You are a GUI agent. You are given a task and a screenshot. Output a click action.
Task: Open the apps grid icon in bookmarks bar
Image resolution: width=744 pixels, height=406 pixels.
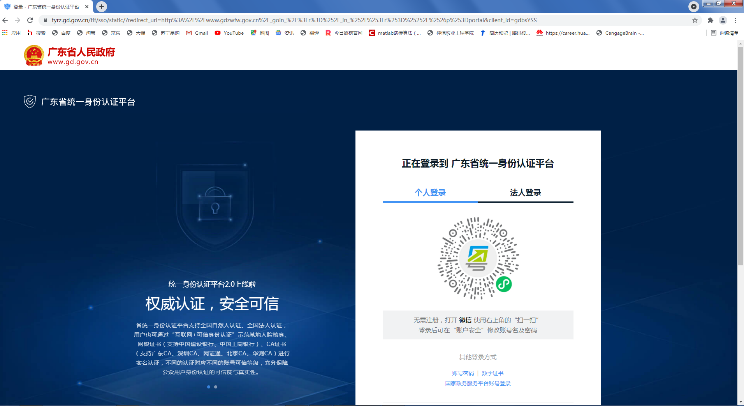pyautogui.click(x=5, y=33)
